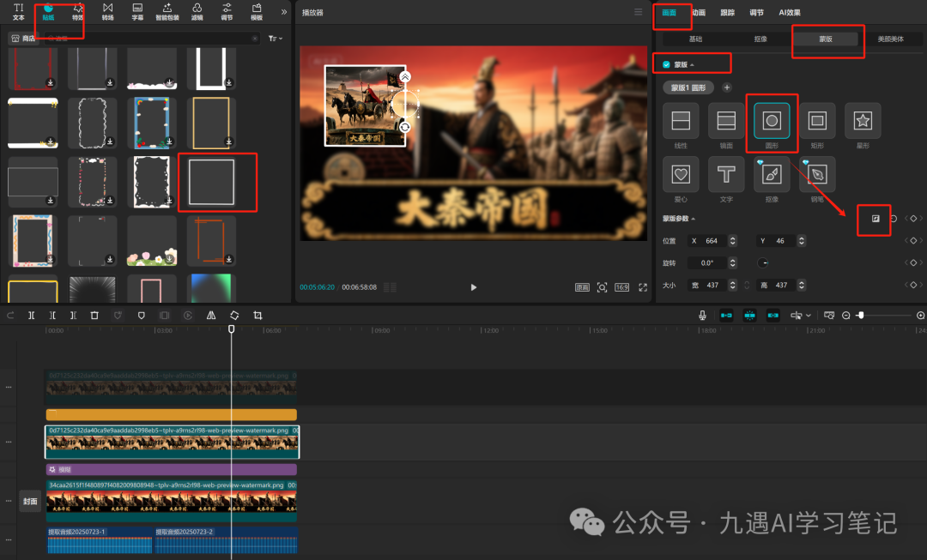Select the 镜面 mirror mask
The width and height of the screenshot is (927, 560).
coord(726,121)
